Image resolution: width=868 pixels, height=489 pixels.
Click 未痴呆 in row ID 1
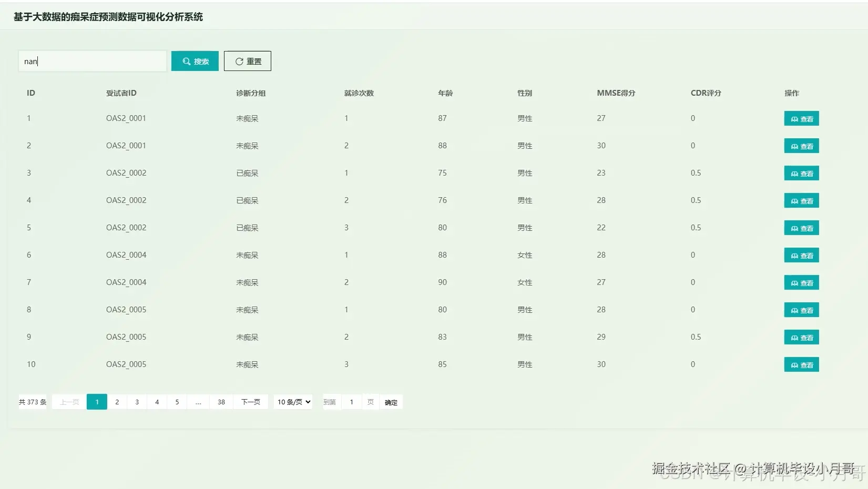click(247, 118)
